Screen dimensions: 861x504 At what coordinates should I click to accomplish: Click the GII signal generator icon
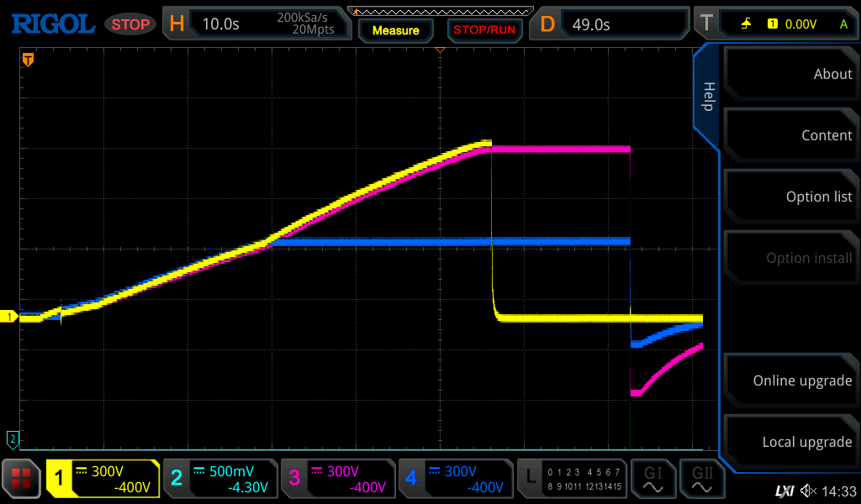point(701,479)
